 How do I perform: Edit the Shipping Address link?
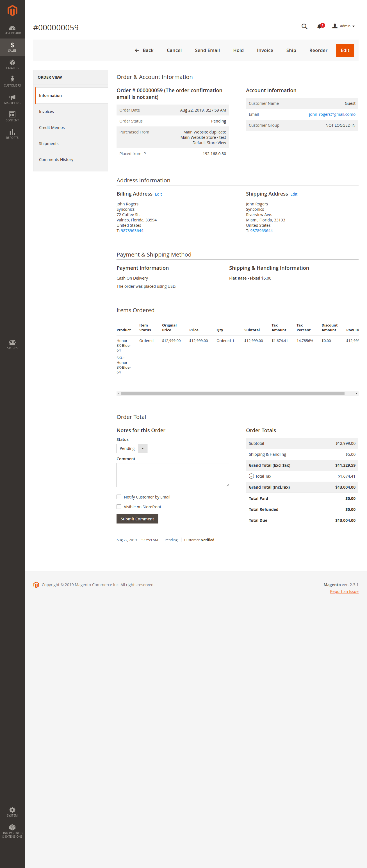click(x=294, y=194)
